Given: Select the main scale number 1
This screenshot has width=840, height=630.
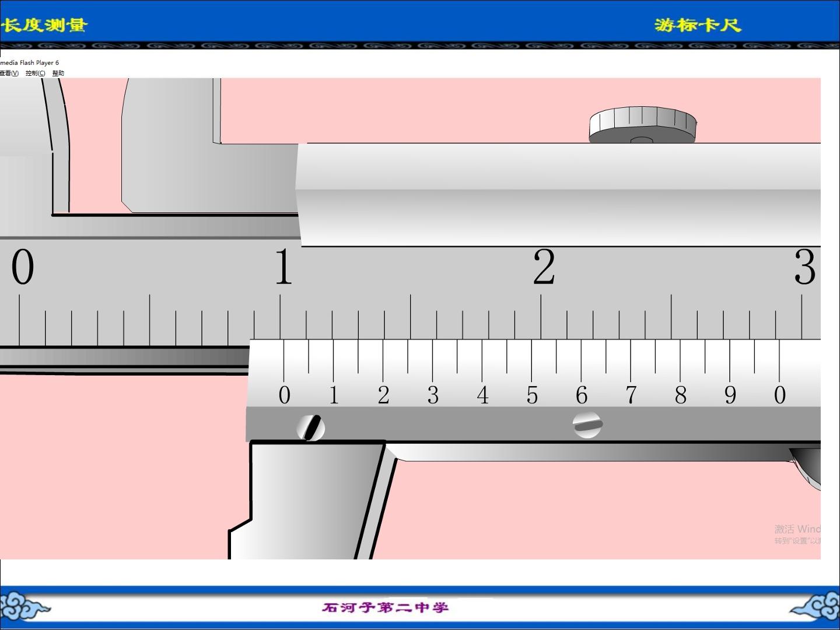Looking at the screenshot, I should tap(283, 267).
